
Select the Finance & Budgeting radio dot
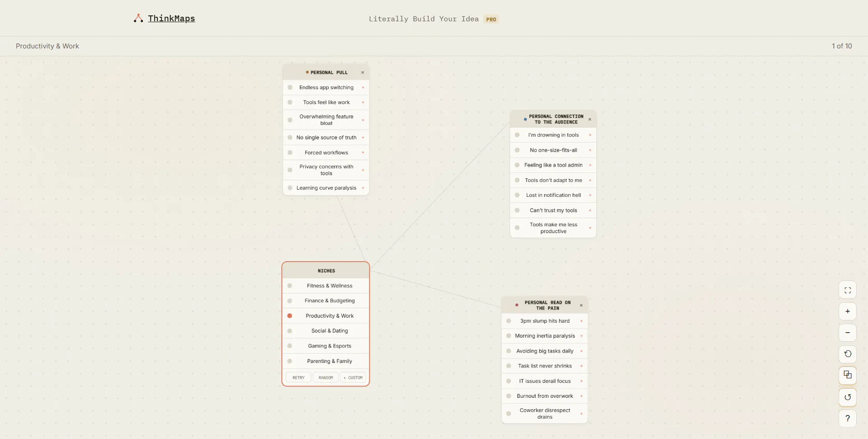(x=290, y=301)
